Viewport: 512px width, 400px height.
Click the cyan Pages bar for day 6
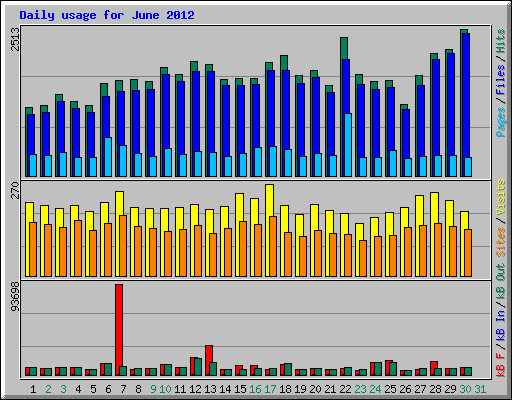pyautogui.click(x=108, y=157)
